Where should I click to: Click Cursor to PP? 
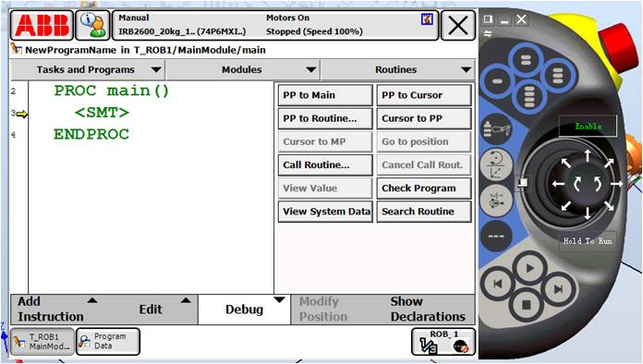424,118
